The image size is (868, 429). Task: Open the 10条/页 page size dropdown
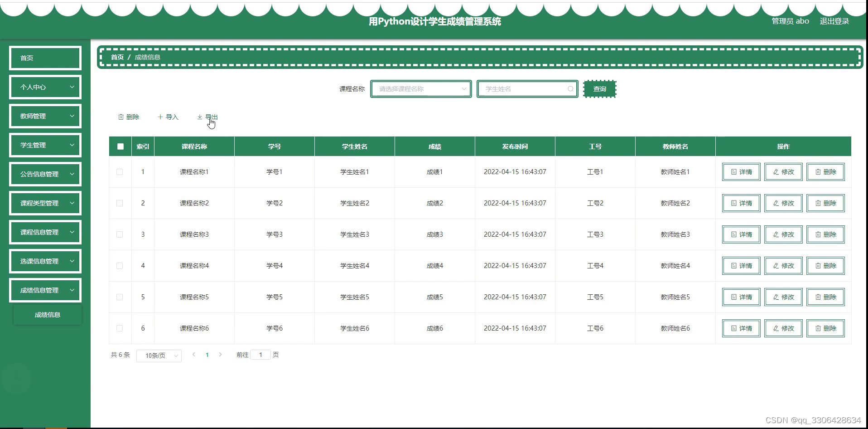click(x=159, y=356)
